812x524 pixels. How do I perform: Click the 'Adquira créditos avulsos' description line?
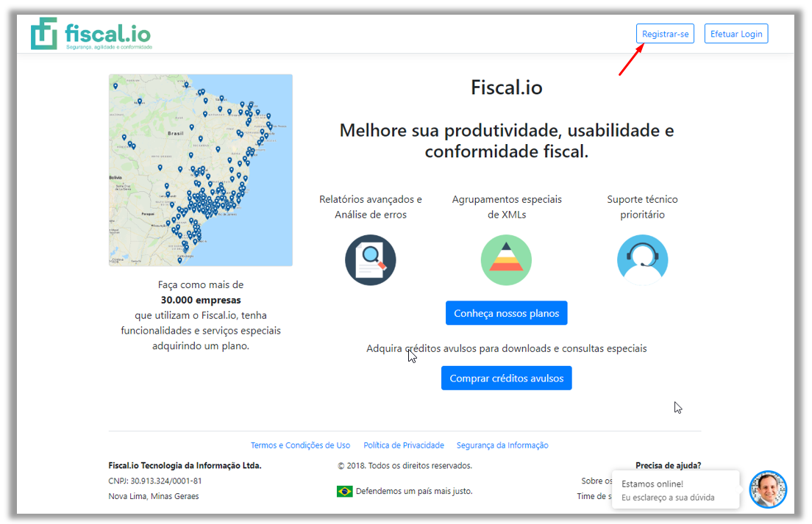click(507, 348)
